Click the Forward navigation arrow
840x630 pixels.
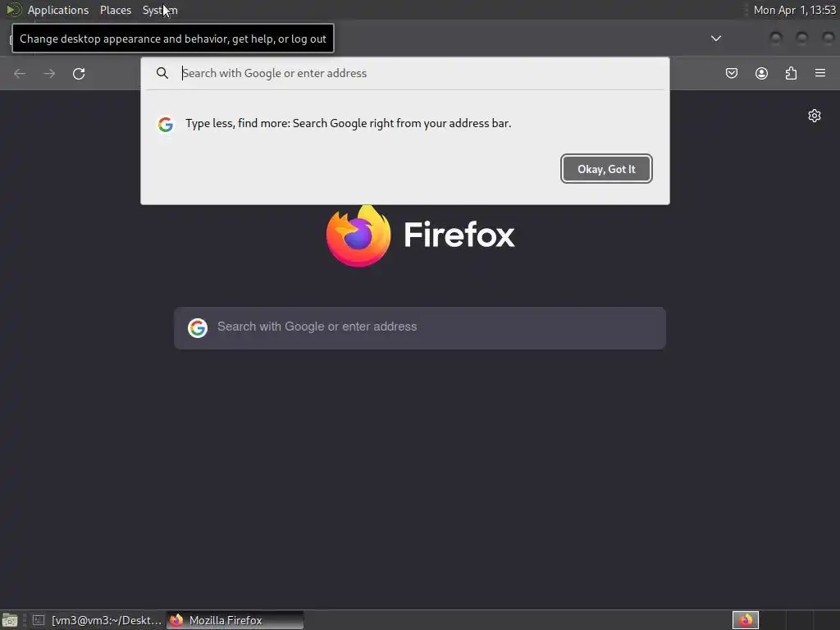[x=49, y=73]
